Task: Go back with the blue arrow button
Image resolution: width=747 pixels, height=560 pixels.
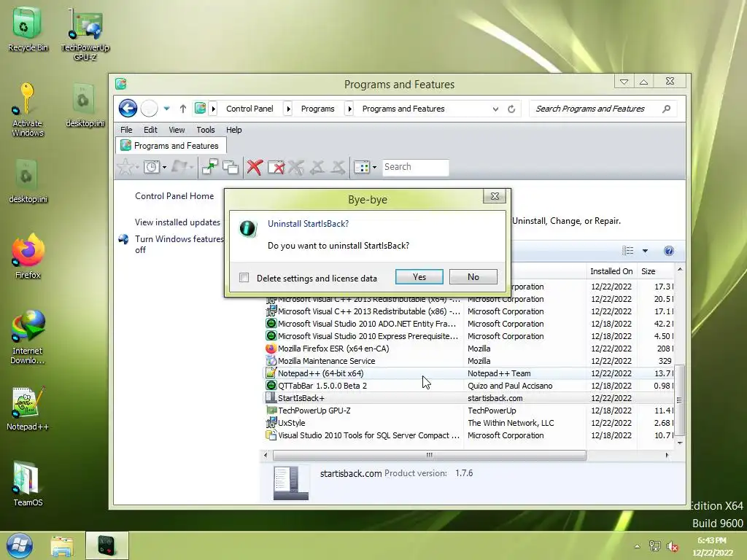Action: coord(128,109)
